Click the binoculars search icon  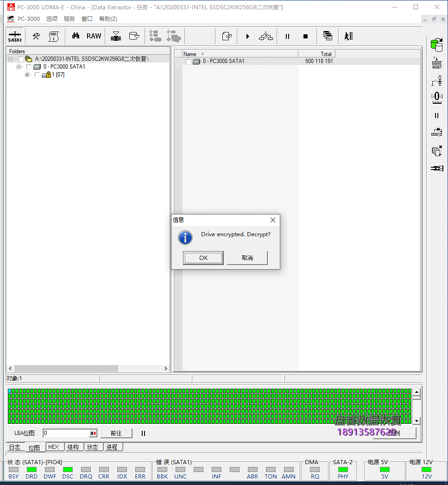pyautogui.click(x=76, y=36)
